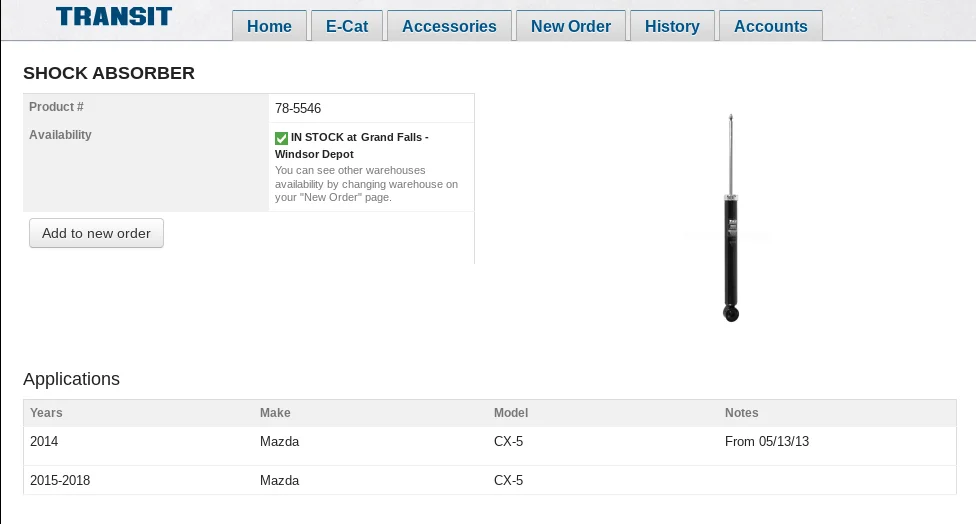This screenshot has height=524, width=976.
Task: Click the green in-stock checkmark icon
Action: [x=281, y=138]
